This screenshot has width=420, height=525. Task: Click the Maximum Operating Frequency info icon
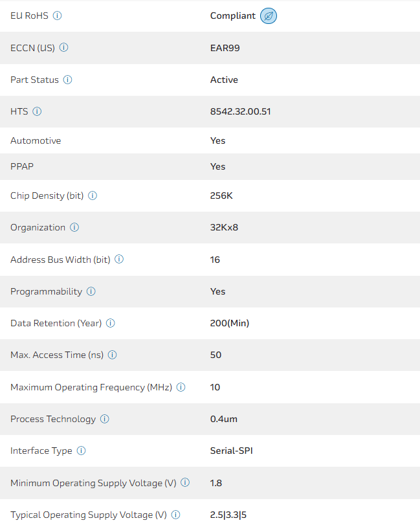coord(181,387)
